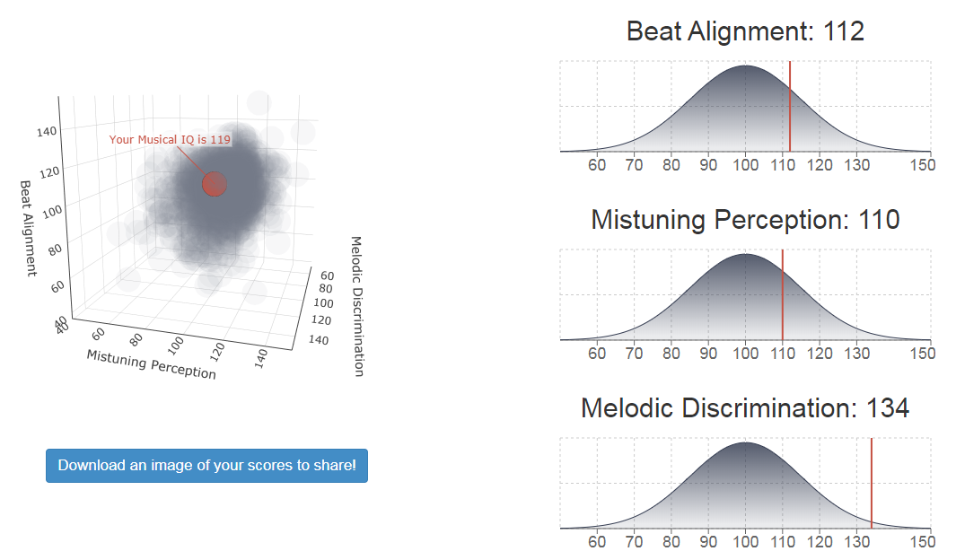Click the 100 tick label under Mistuning Perception chart

tap(745, 354)
